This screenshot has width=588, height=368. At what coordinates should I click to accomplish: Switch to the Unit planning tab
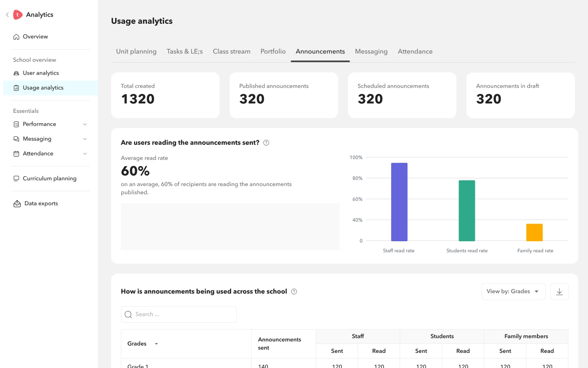[x=136, y=52]
